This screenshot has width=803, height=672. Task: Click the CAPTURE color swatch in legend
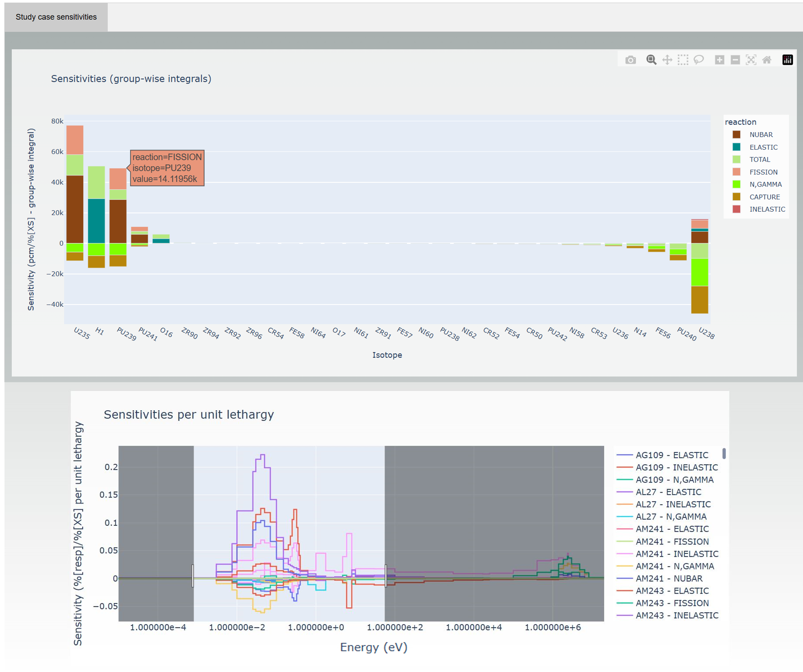[737, 197]
